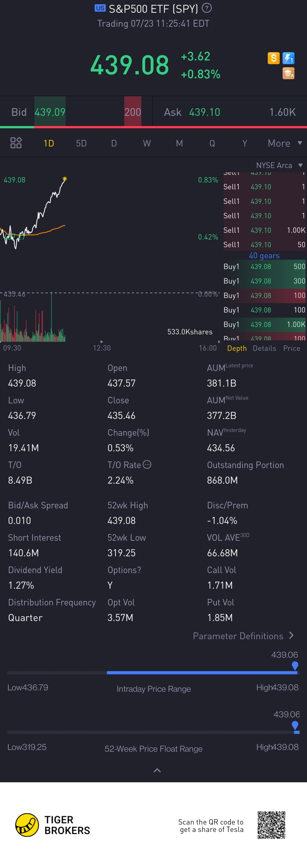Tap the Put Vol value 1.85M
The image size is (307, 868).
(220, 618)
